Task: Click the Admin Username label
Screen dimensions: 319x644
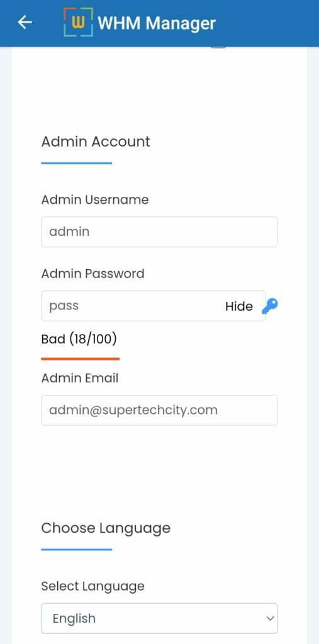Action: 95,200
